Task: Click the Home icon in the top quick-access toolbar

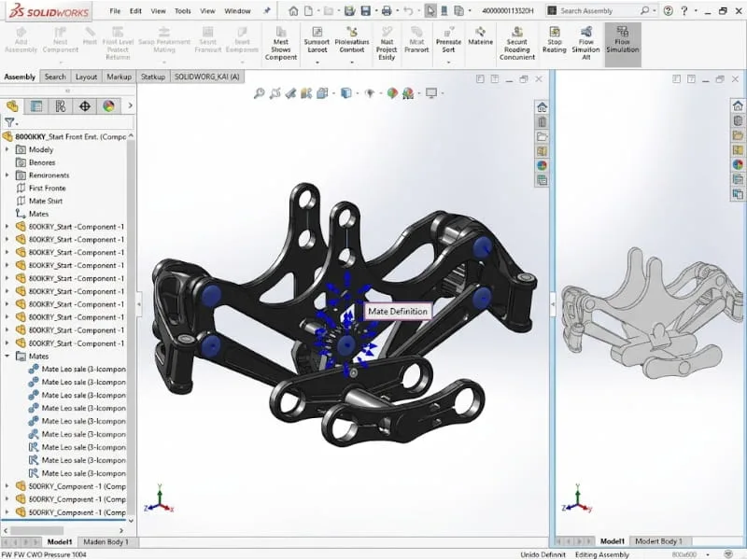Action: point(293,10)
